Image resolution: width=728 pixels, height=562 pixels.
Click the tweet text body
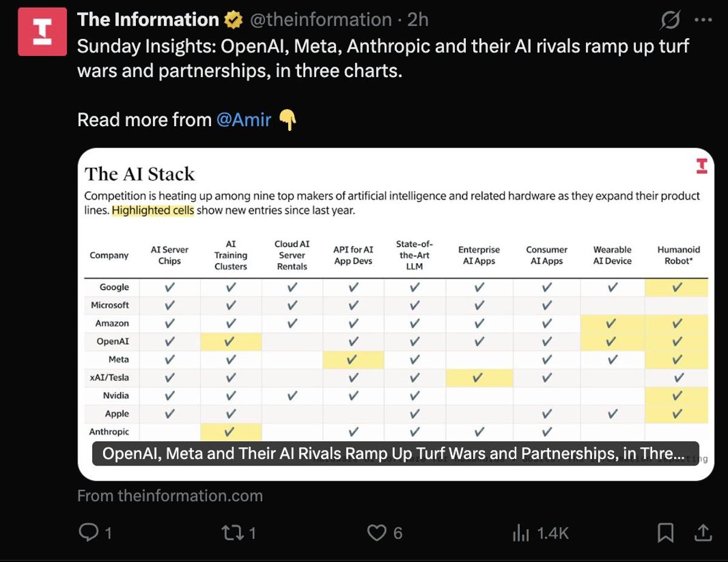382,58
